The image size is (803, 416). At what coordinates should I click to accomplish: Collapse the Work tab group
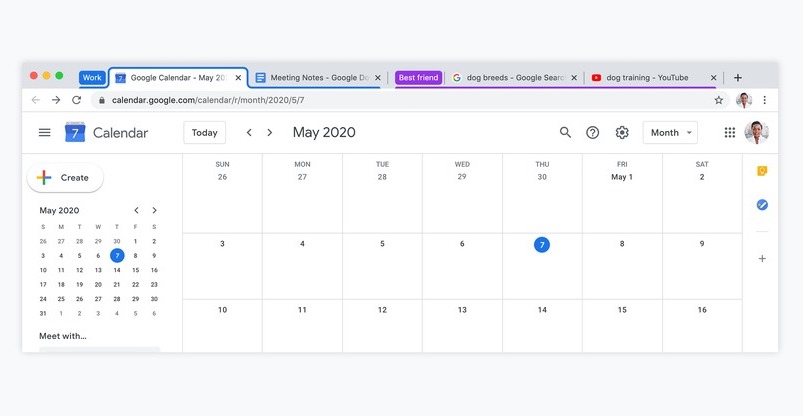tap(92, 77)
